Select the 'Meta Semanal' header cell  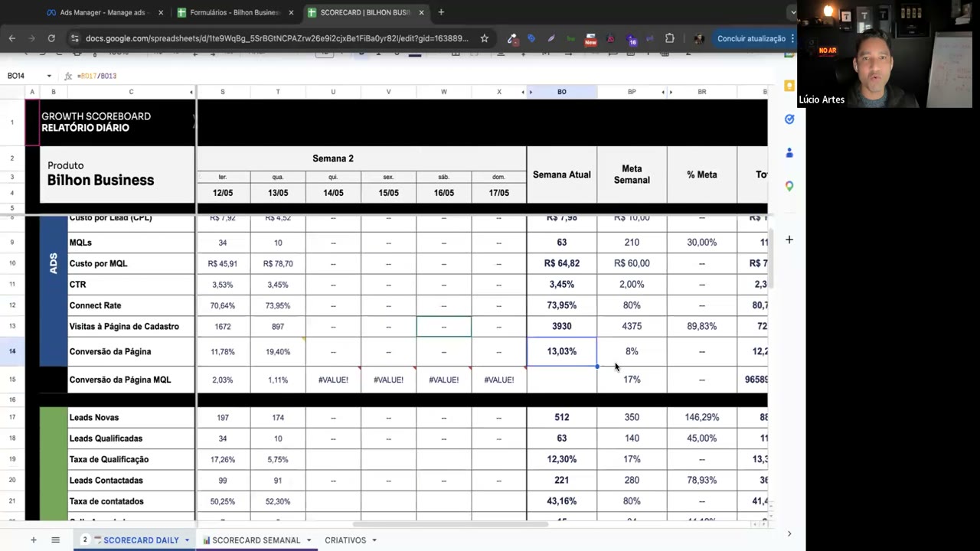(x=632, y=174)
